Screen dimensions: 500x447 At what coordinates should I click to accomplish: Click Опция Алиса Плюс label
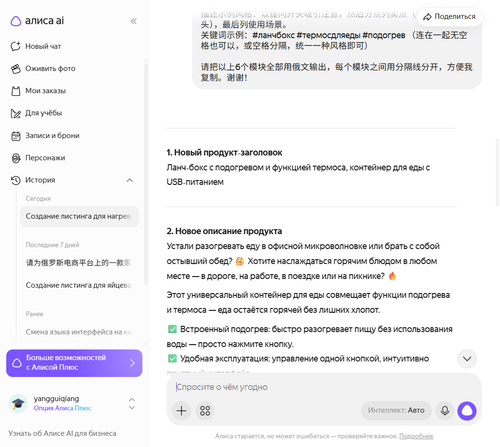click(62, 408)
